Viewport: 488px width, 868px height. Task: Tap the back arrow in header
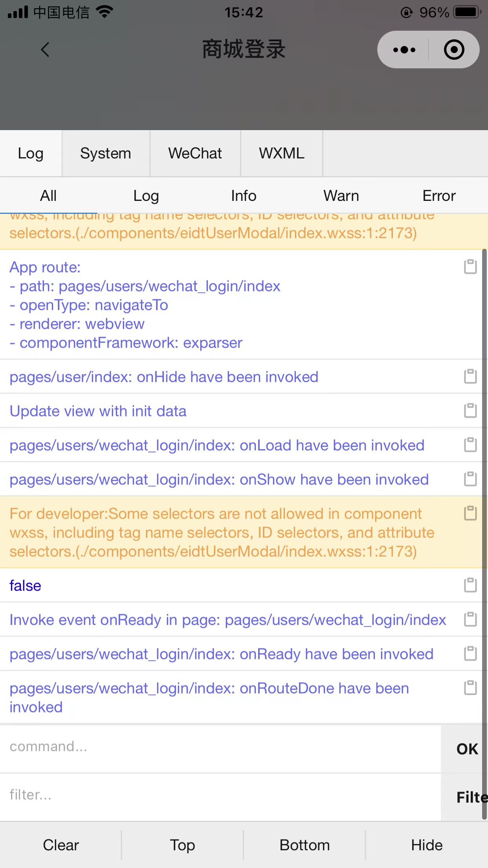point(46,50)
